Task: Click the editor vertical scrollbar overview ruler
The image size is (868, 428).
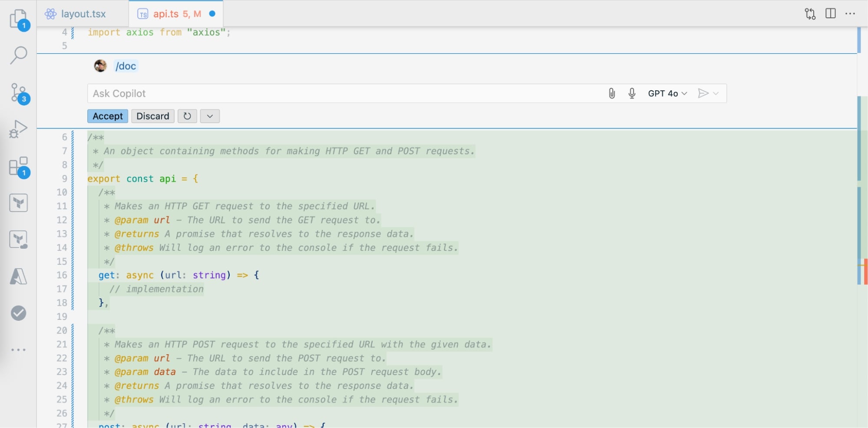Action: pos(862,217)
